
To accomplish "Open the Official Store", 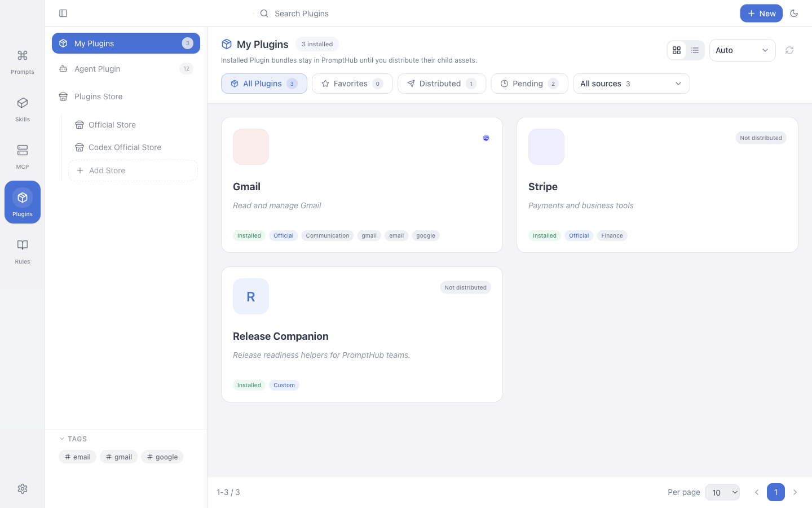I will 133,125.
